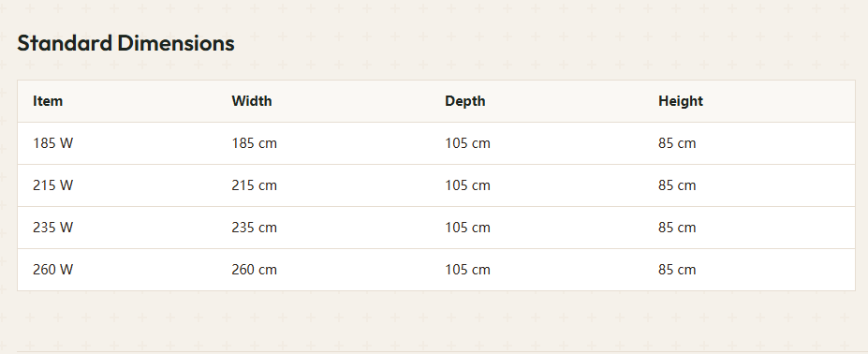Select the Width column header
This screenshot has width=868, height=354.
tap(252, 101)
